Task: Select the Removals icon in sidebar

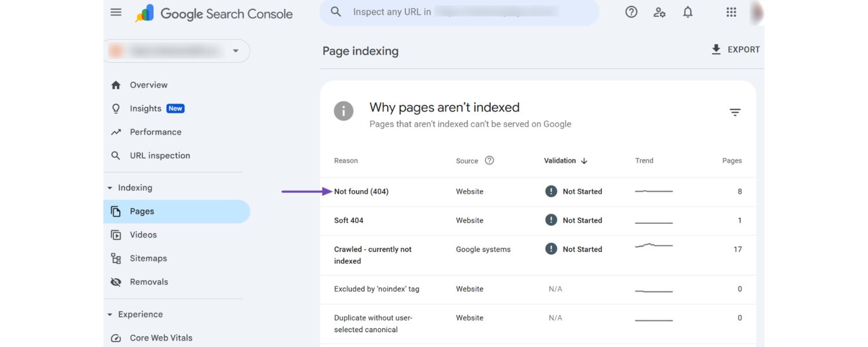Action: click(x=116, y=282)
